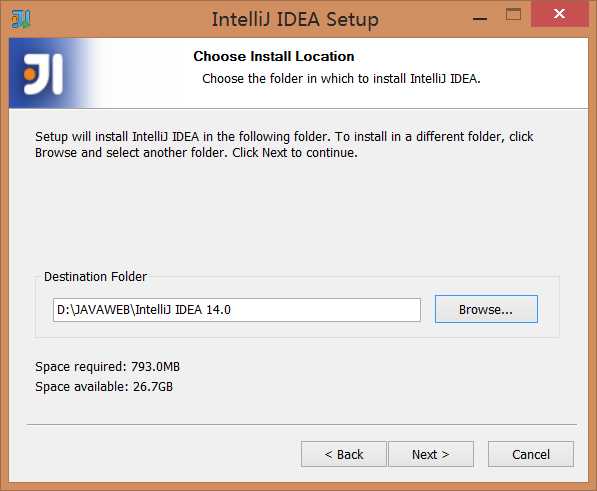Click the 'Choose Install Location' heading

274,56
